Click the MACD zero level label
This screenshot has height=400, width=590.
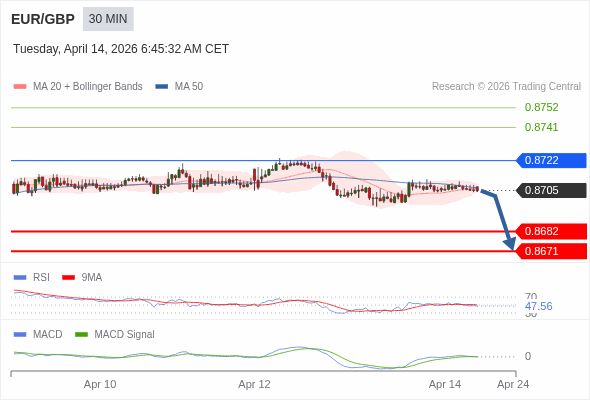click(x=528, y=356)
